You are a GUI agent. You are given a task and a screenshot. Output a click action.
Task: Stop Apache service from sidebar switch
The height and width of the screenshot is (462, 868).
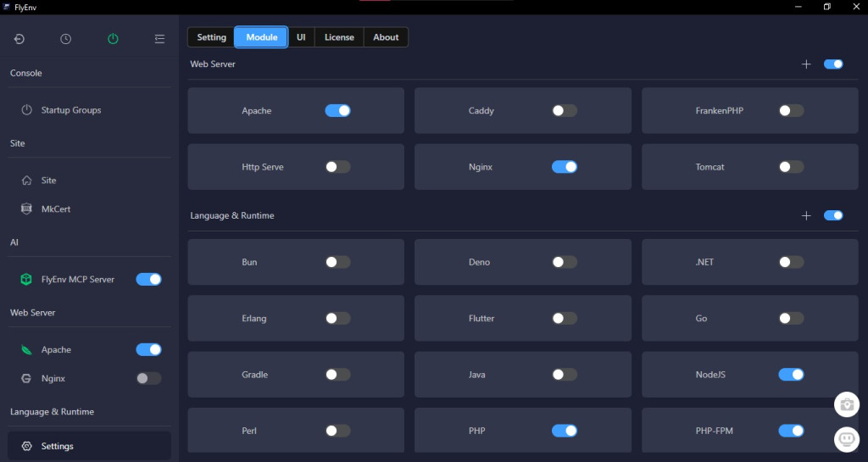pyautogui.click(x=149, y=350)
